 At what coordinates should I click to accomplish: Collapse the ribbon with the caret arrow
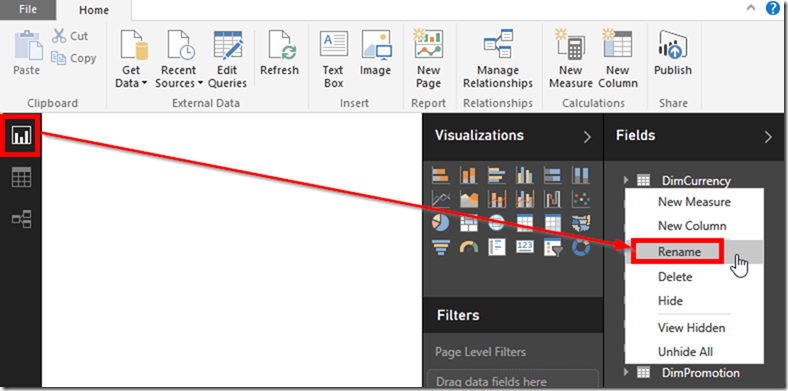pos(751,8)
